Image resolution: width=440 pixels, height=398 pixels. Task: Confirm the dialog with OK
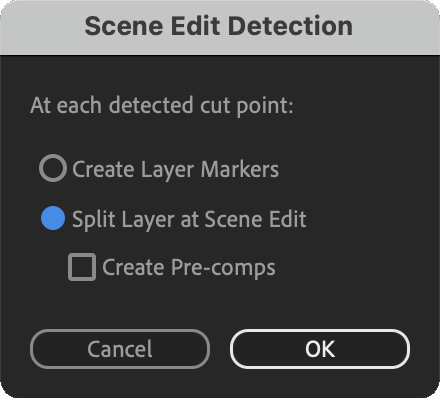320,349
